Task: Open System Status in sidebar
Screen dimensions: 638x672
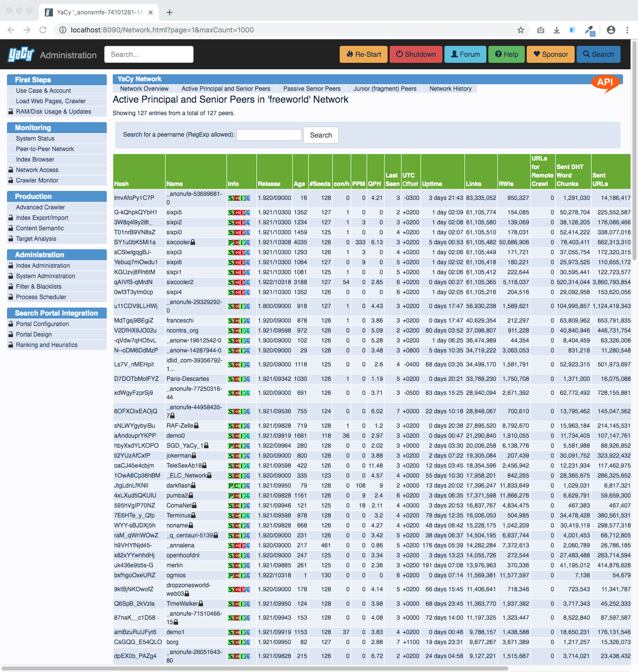Action: [x=35, y=139]
